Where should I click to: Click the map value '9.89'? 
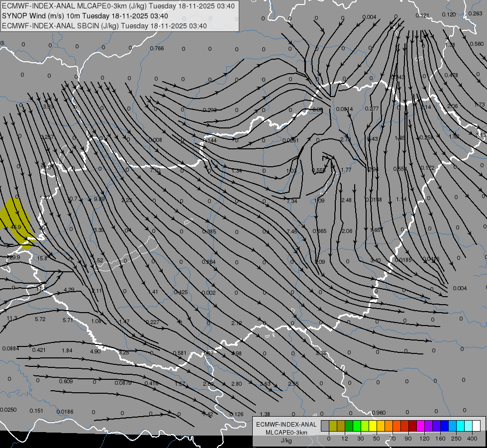pos(99,199)
